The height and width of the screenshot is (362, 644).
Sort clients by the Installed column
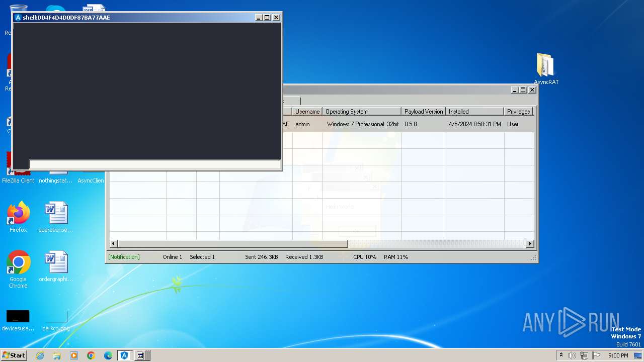click(x=475, y=112)
